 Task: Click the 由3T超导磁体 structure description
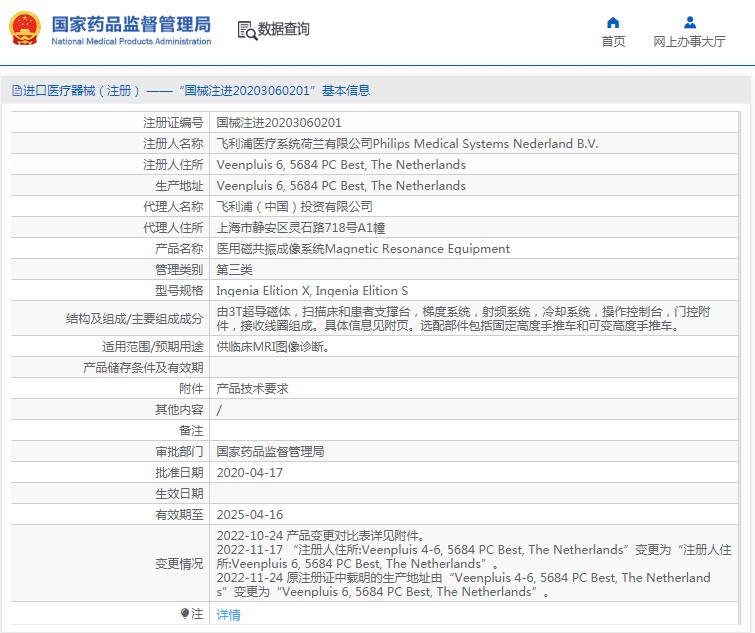coord(463,319)
